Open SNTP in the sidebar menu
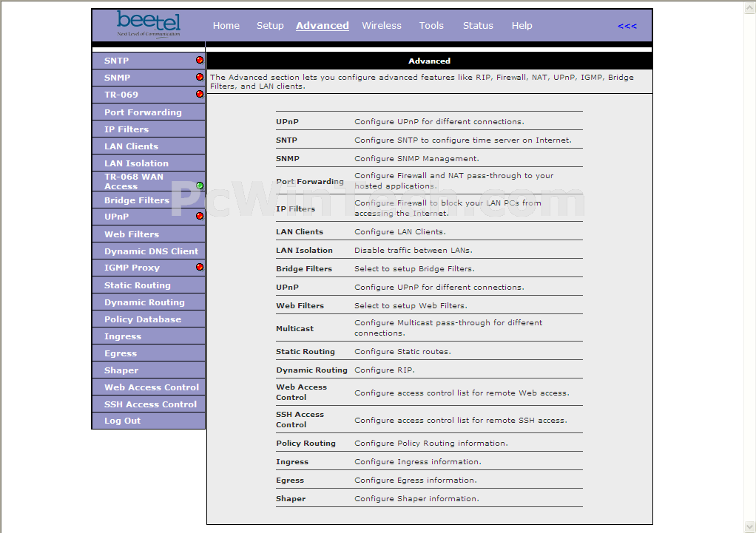 coord(116,61)
